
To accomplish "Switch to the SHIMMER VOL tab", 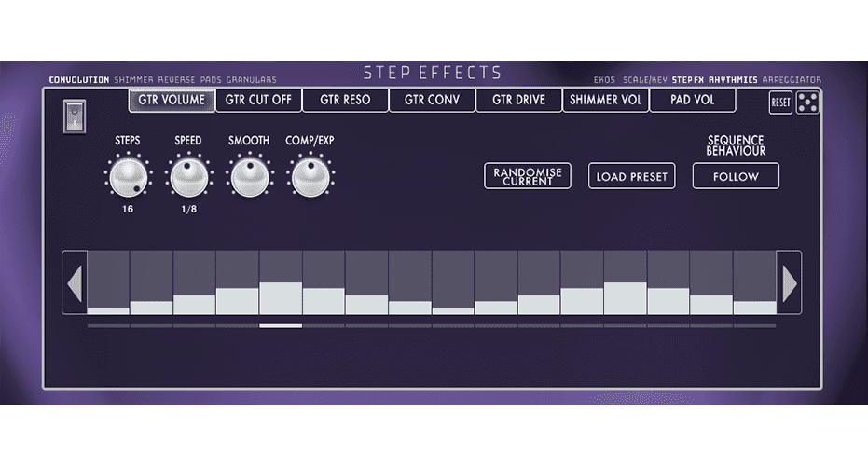I will (x=606, y=100).
